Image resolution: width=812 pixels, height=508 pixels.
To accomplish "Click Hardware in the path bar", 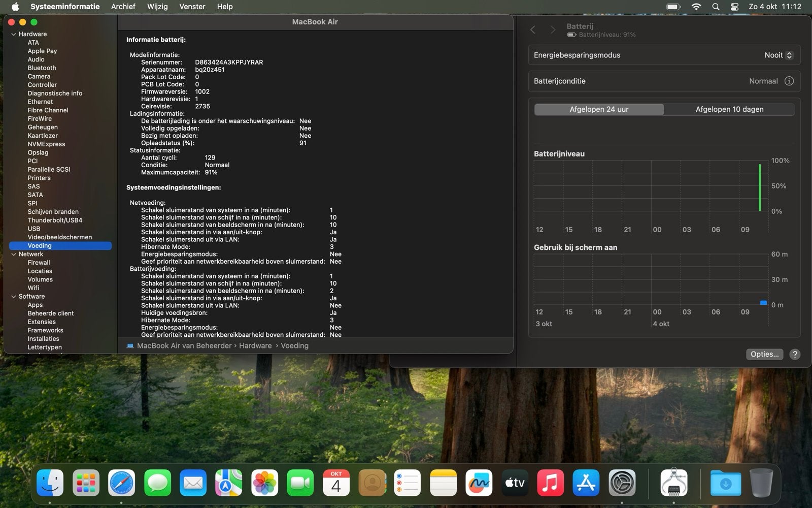I will 255,345.
